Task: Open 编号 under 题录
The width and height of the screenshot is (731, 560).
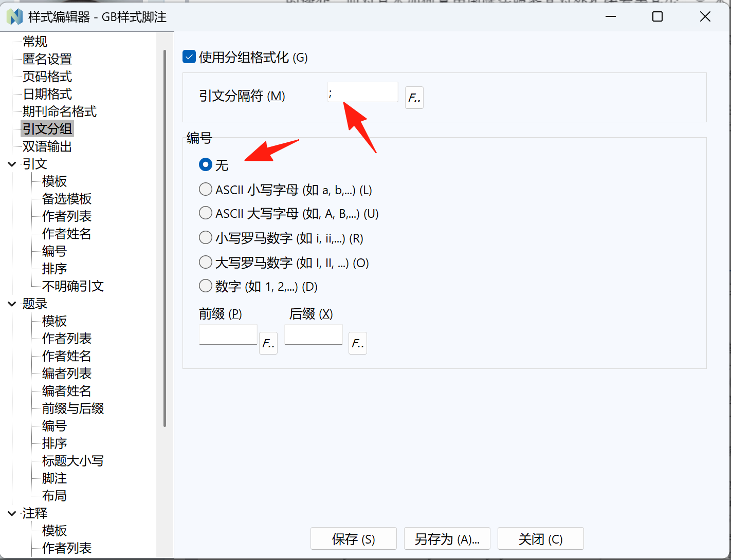Action: 54,426
